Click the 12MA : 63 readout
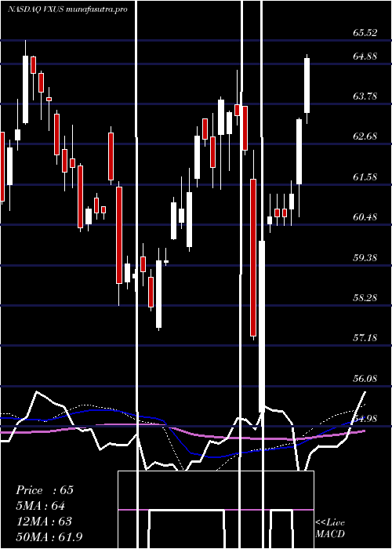This screenshot has height=549, width=392. [44, 521]
